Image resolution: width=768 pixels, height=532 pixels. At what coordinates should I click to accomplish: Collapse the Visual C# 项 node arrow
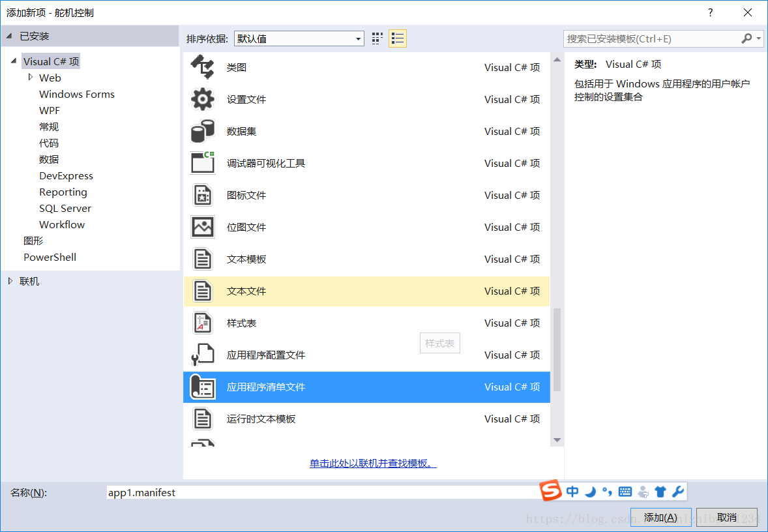[x=14, y=61]
